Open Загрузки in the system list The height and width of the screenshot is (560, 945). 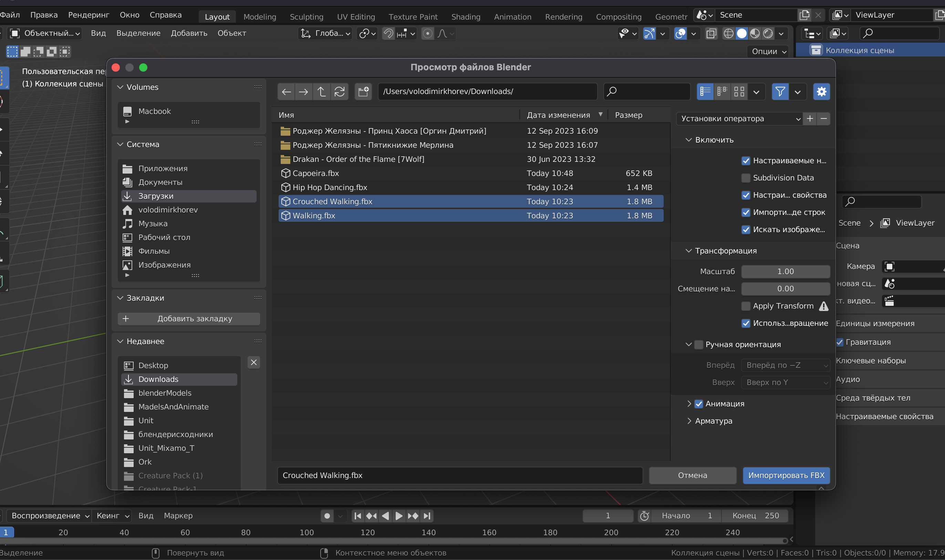pyautogui.click(x=189, y=196)
